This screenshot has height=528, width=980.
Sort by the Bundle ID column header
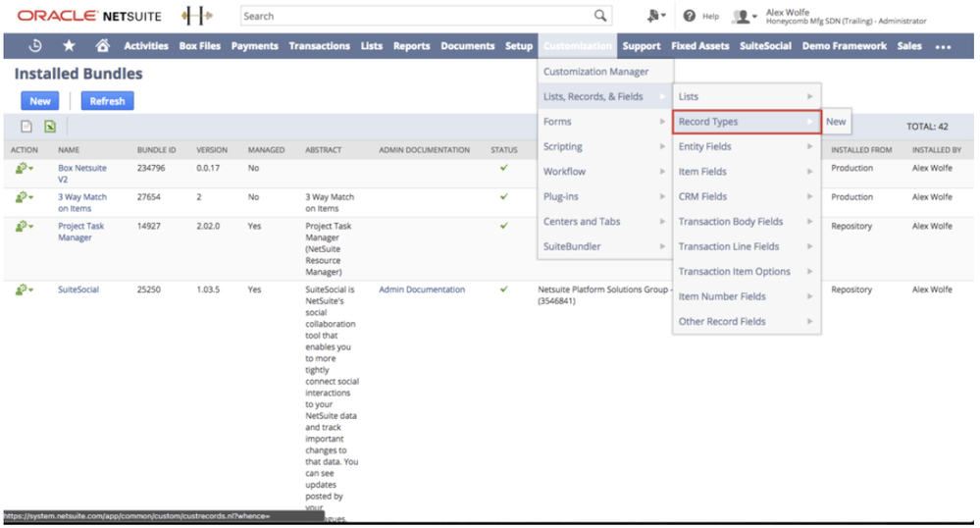pos(156,150)
